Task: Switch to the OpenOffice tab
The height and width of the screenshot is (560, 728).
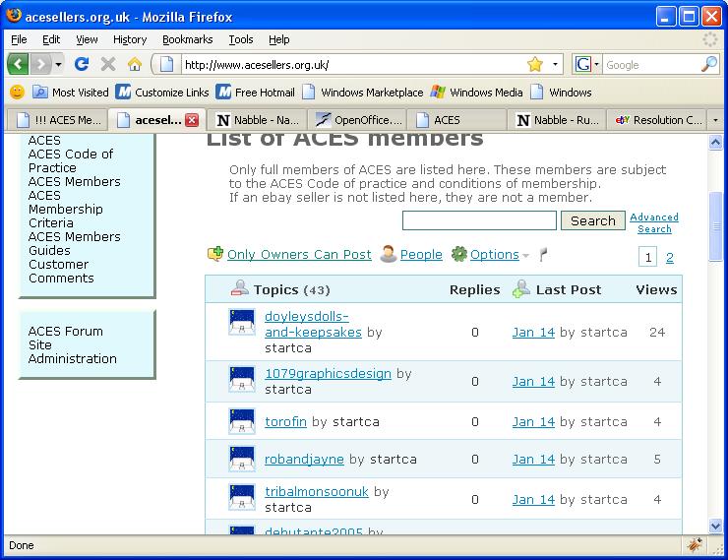Action: point(356,120)
